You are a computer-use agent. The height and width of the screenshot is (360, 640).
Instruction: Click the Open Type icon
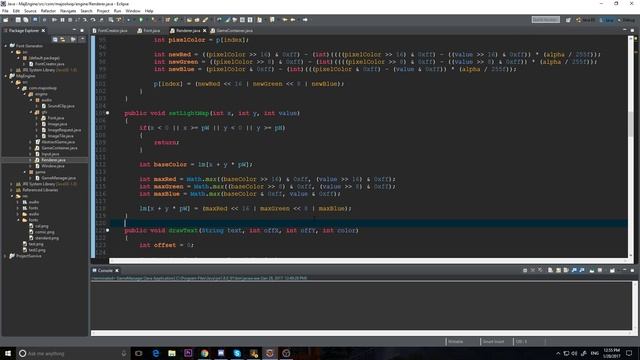pyautogui.click(x=189, y=20)
